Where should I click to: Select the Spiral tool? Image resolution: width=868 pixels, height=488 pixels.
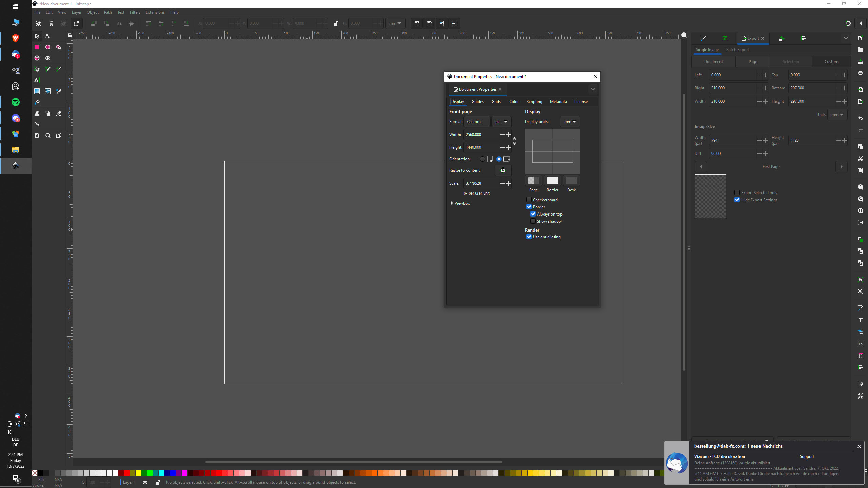click(x=48, y=58)
